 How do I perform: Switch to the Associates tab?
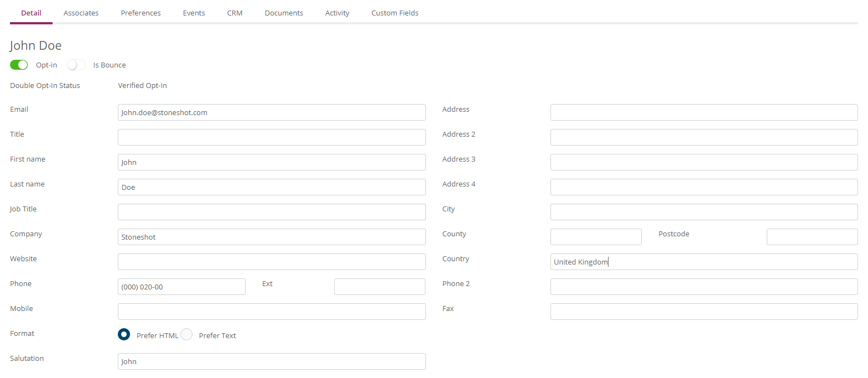click(81, 13)
